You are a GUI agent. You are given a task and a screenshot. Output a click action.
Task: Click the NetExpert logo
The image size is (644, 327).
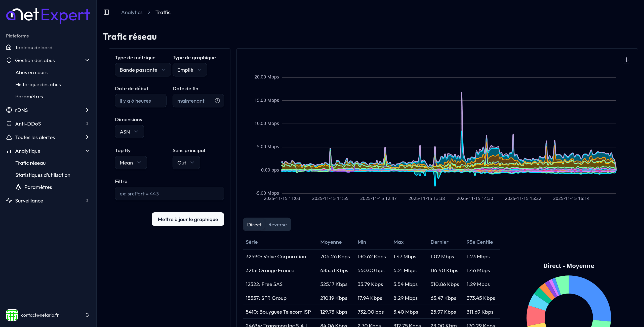point(48,15)
